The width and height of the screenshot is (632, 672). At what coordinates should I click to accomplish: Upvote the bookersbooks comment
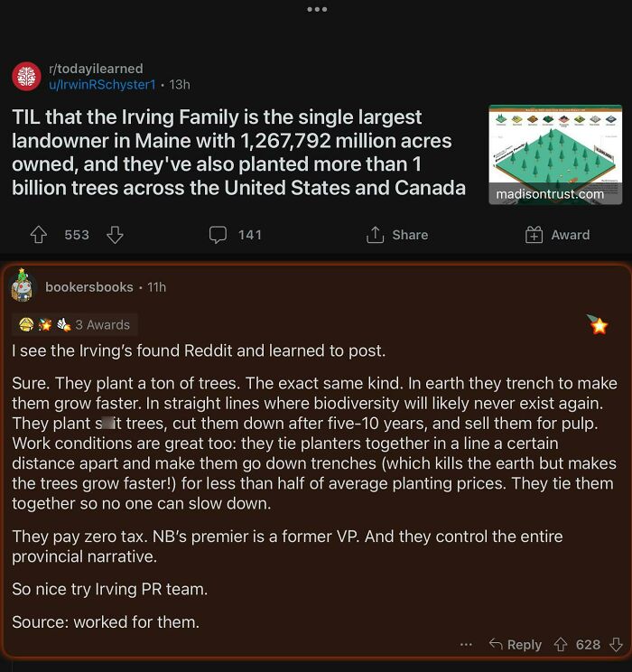click(561, 644)
